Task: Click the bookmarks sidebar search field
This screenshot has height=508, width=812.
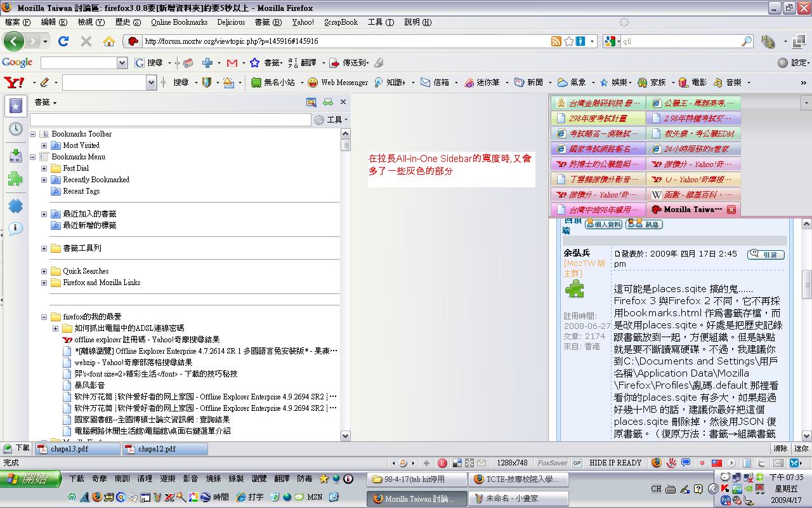Action: point(170,119)
